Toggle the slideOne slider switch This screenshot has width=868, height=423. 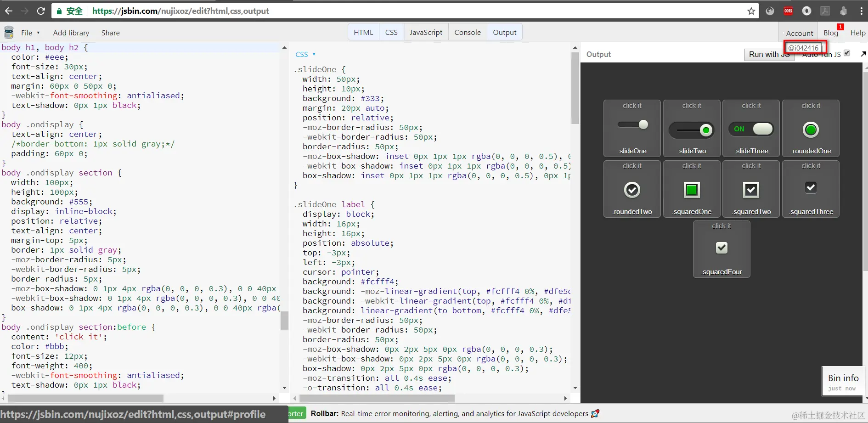[632, 124]
